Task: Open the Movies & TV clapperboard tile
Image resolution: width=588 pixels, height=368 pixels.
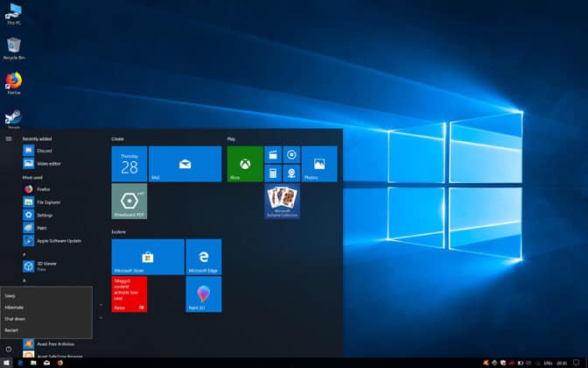Action: point(273,155)
